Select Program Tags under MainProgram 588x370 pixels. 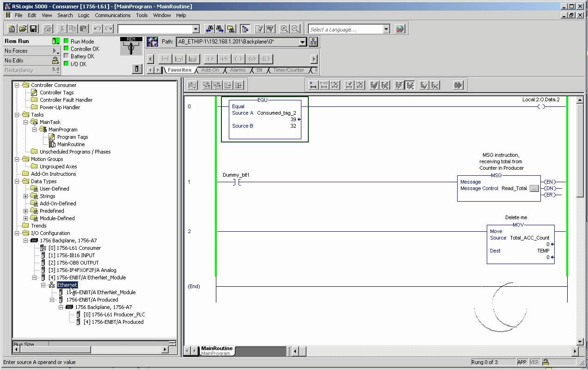pyautogui.click(x=73, y=137)
